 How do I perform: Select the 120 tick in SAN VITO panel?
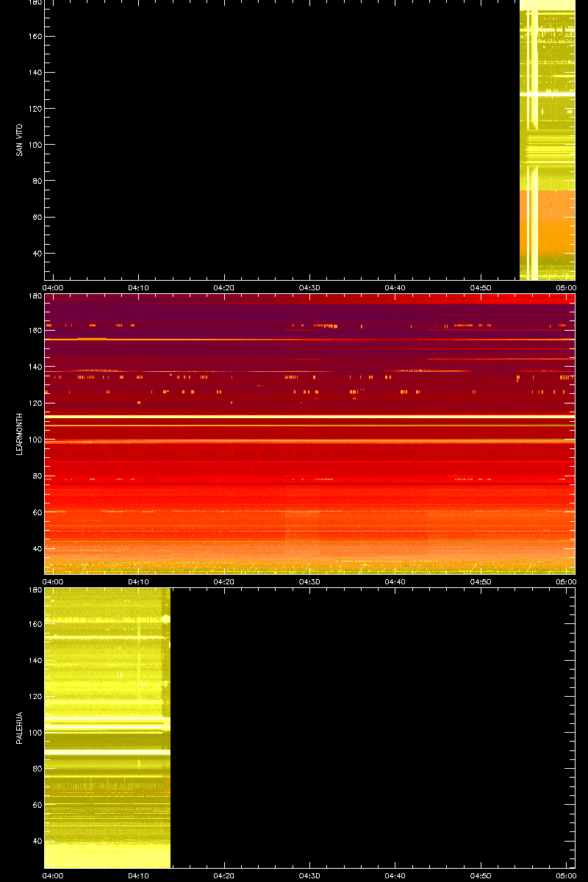coord(35,109)
